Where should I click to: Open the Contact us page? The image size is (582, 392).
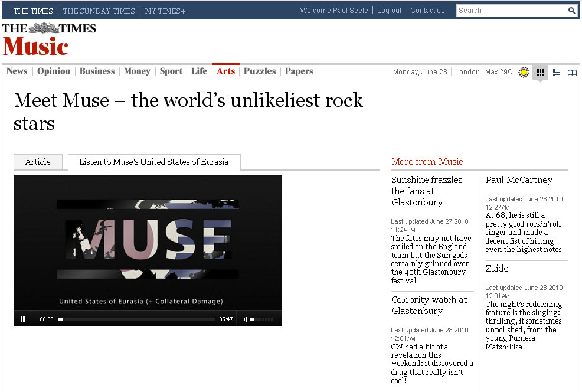(427, 11)
